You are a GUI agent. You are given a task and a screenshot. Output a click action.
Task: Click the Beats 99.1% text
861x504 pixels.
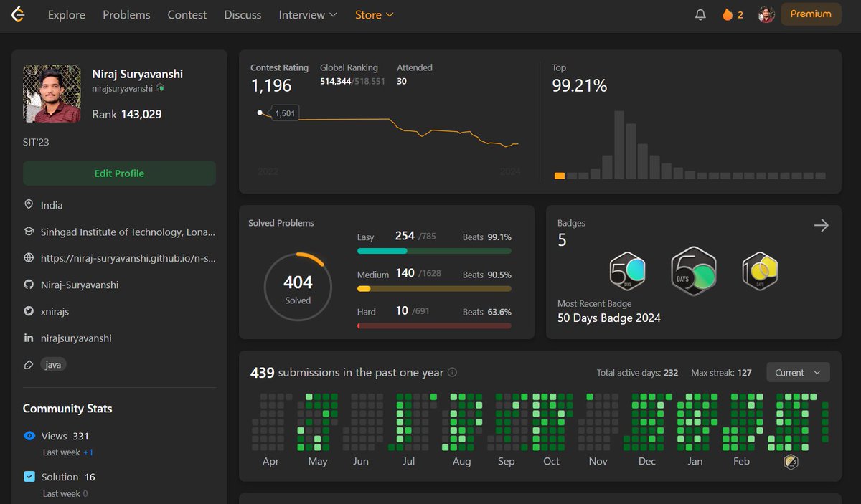coord(487,237)
